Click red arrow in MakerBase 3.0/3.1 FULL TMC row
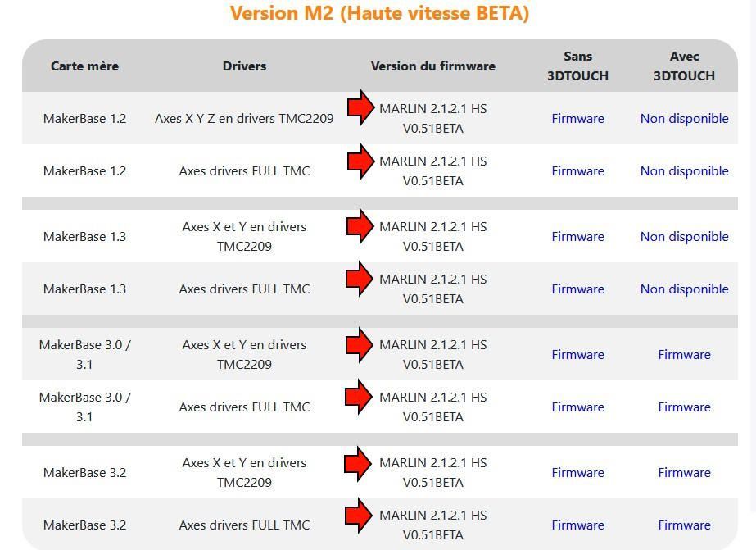Screen dimensions: 756x550 (360, 397)
